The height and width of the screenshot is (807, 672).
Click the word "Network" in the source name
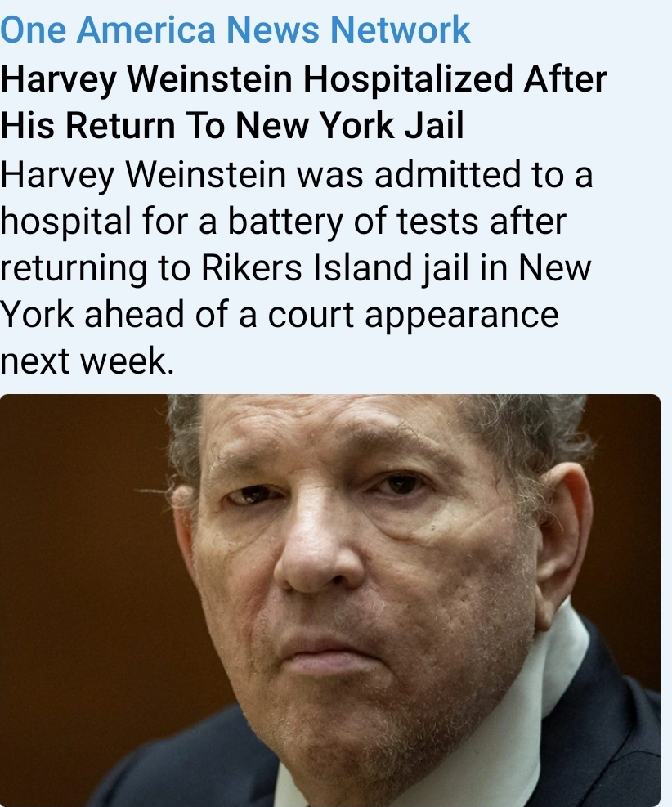(400, 29)
